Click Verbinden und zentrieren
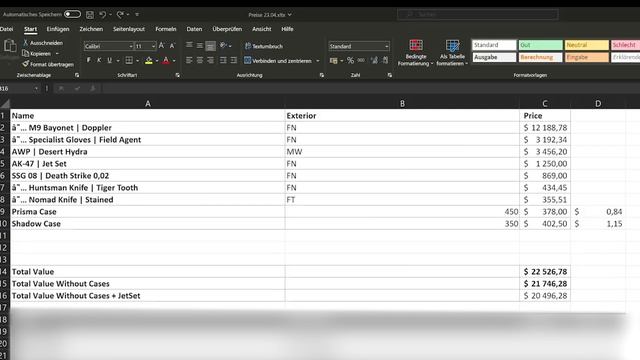The height and width of the screenshot is (360, 640). [278, 60]
